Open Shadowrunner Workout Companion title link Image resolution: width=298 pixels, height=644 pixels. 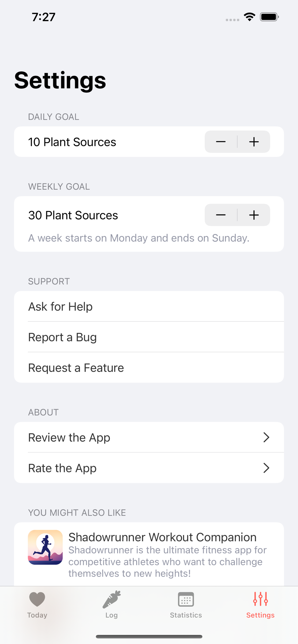pos(162,537)
